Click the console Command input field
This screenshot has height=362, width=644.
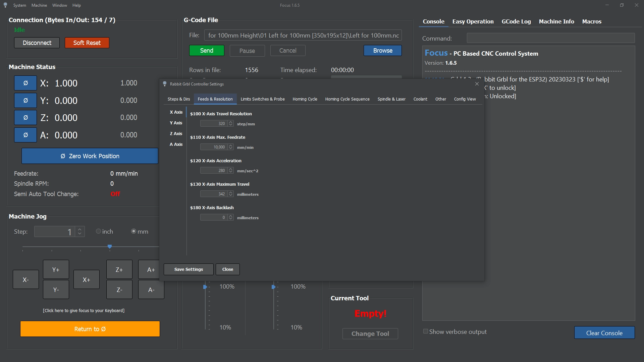point(550,38)
